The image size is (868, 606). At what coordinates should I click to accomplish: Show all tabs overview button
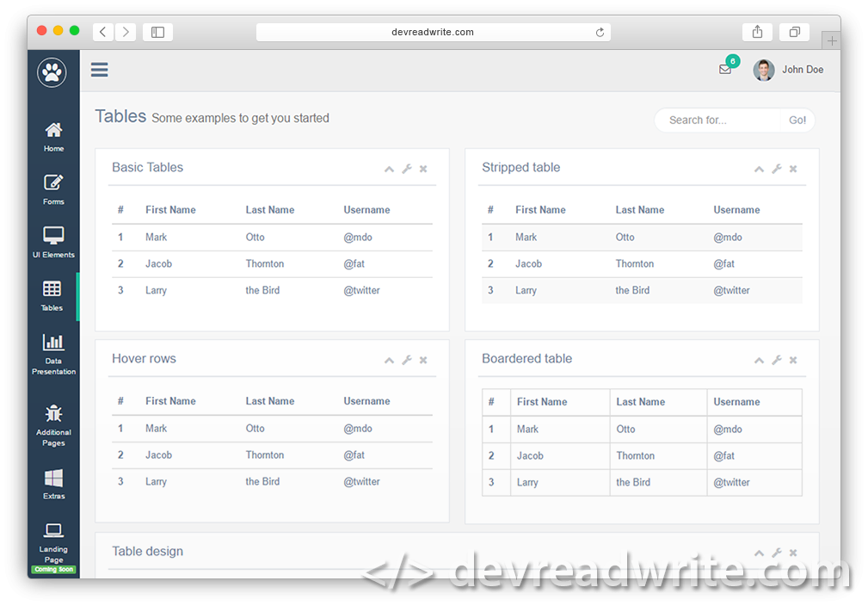click(794, 32)
